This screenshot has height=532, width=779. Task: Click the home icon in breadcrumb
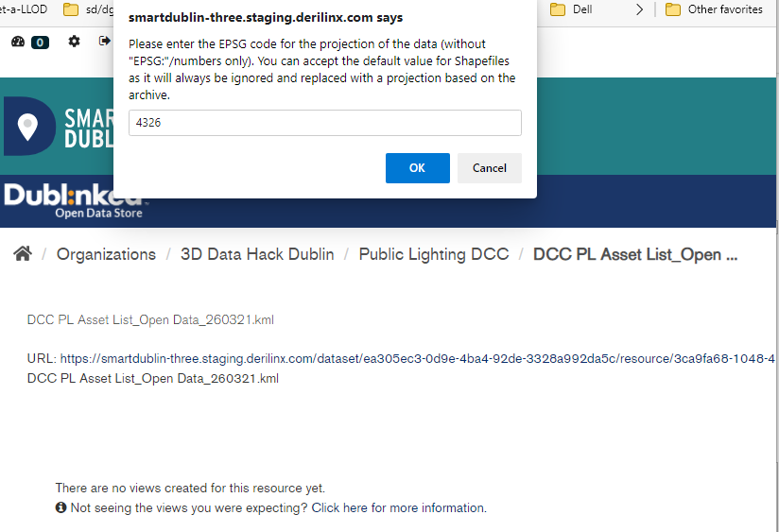tap(23, 254)
